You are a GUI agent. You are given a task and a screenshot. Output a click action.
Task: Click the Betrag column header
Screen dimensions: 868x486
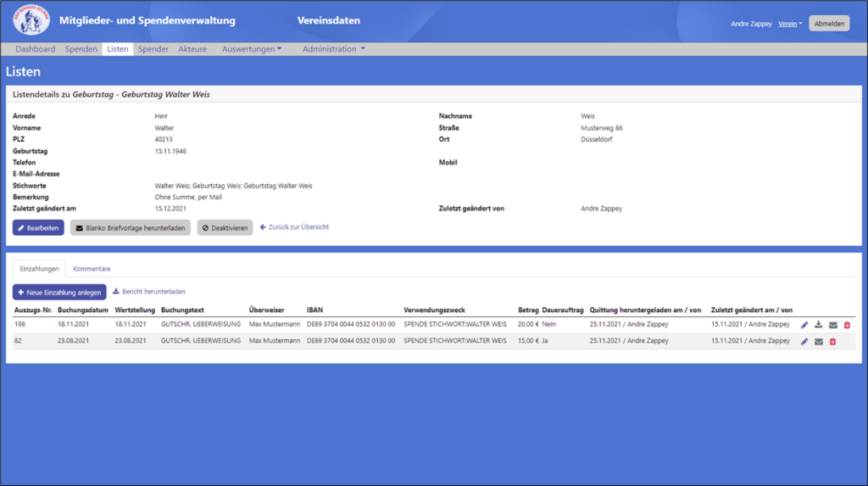tap(528, 310)
